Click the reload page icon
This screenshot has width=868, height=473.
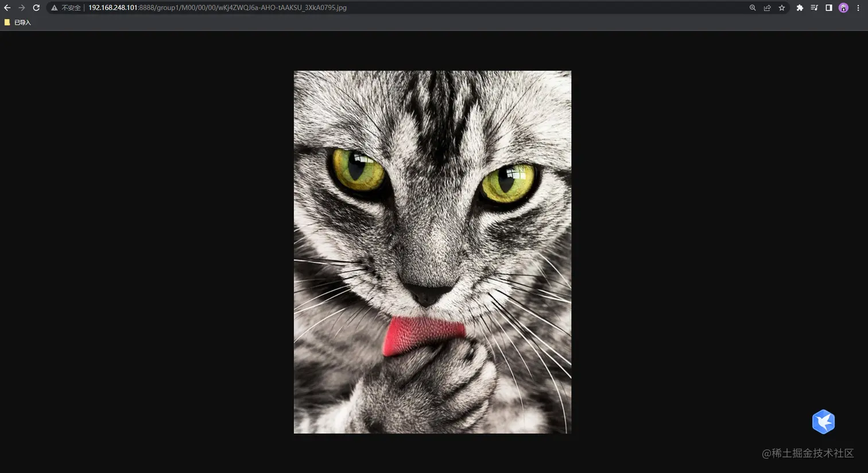36,7
